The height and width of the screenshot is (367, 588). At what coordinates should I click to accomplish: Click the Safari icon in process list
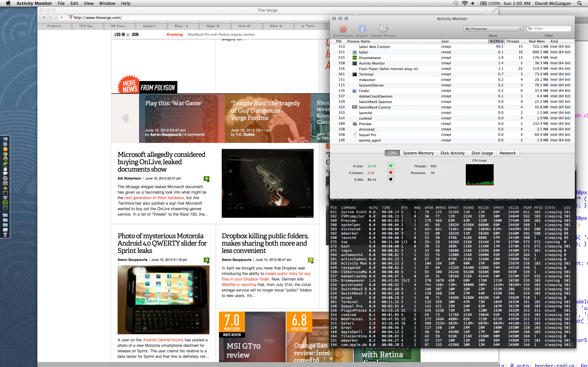[355, 52]
